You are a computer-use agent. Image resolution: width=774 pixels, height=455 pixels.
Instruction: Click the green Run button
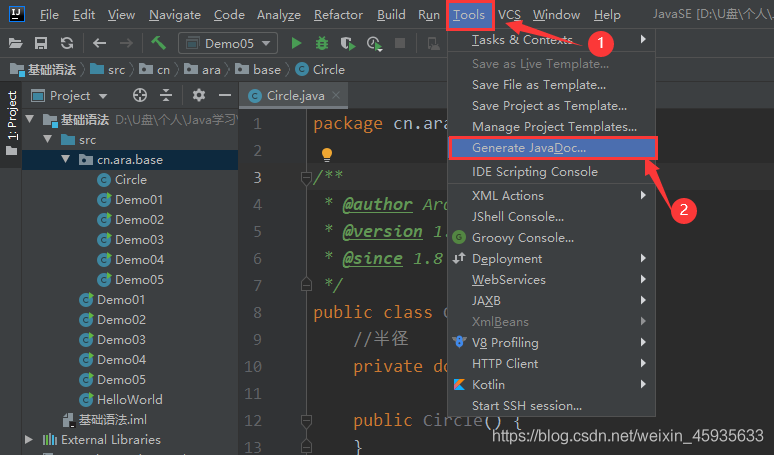click(x=296, y=43)
